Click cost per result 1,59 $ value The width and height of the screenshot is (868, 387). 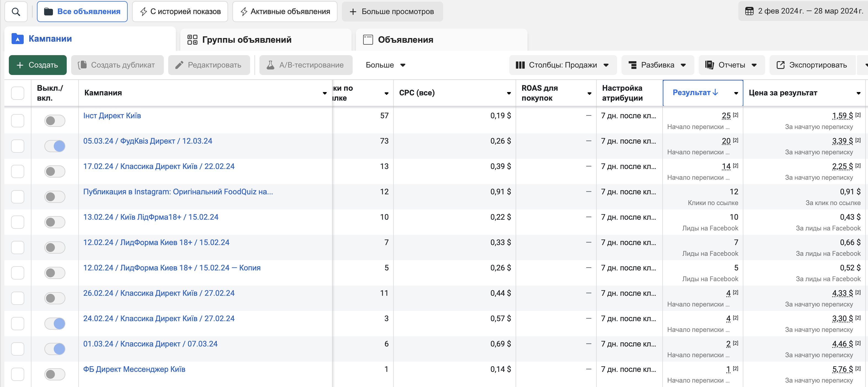click(842, 116)
